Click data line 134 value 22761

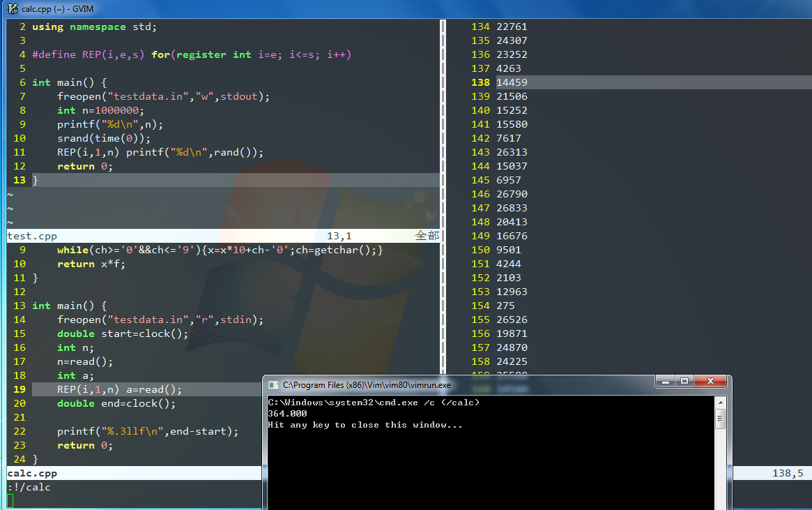coord(512,27)
